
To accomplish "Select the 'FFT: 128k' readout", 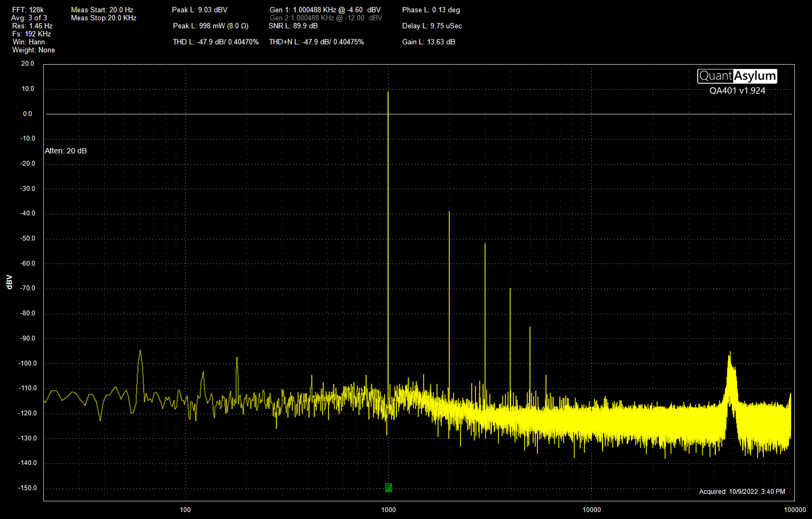I will [x=28, y=10].
